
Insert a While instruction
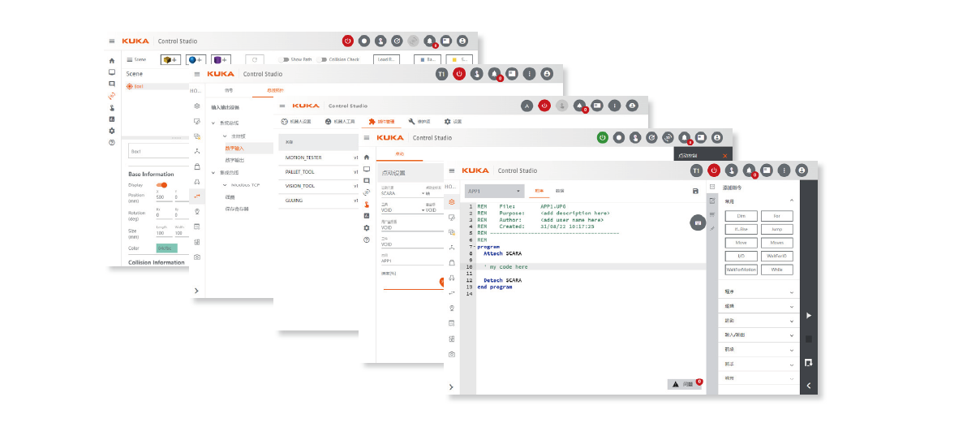click(776, 270)
